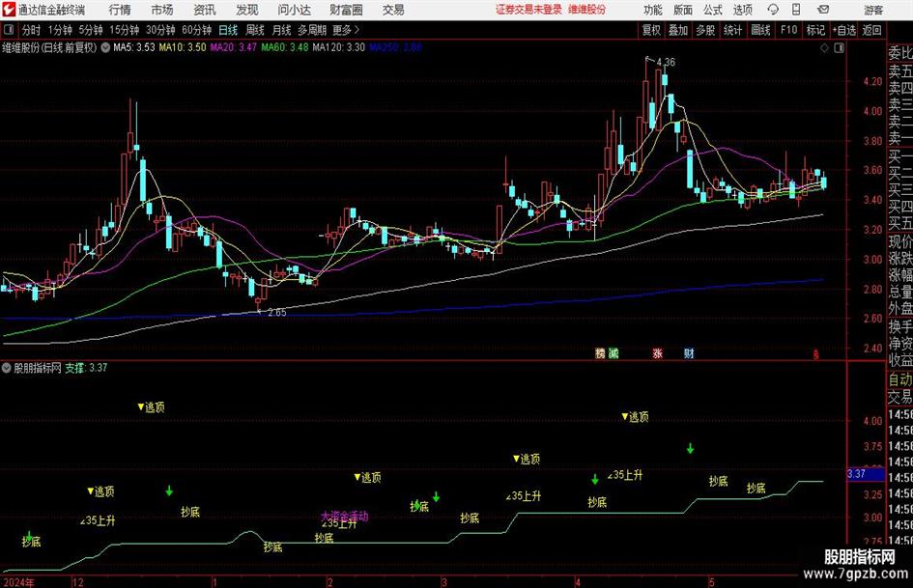This screenshot has width=913, height=588.
Task: Click the diamond icon at chart top-right
Action: pyautogui.click(x=824, y=48)
